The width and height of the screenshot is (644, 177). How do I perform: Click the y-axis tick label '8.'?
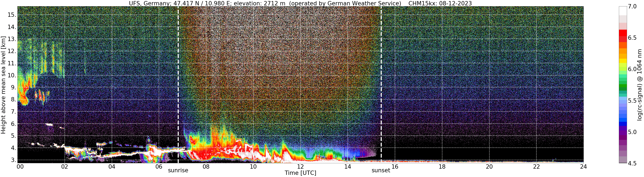click(14, 99)
